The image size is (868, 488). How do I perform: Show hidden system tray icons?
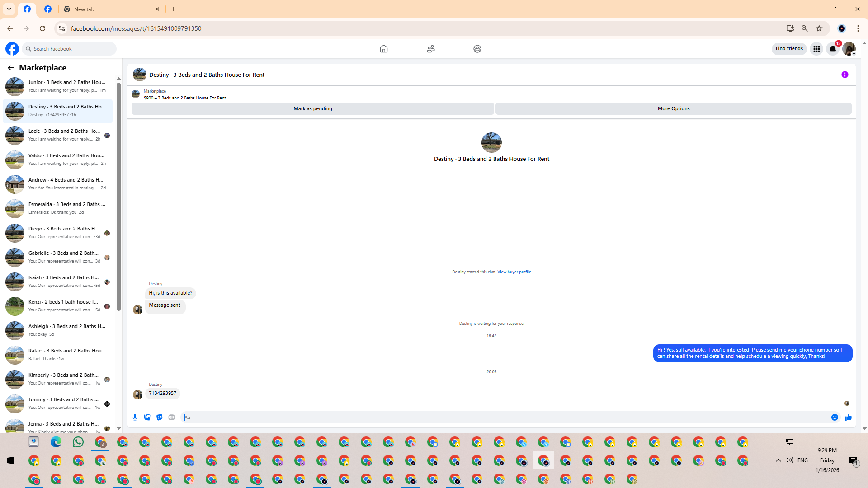778,460
